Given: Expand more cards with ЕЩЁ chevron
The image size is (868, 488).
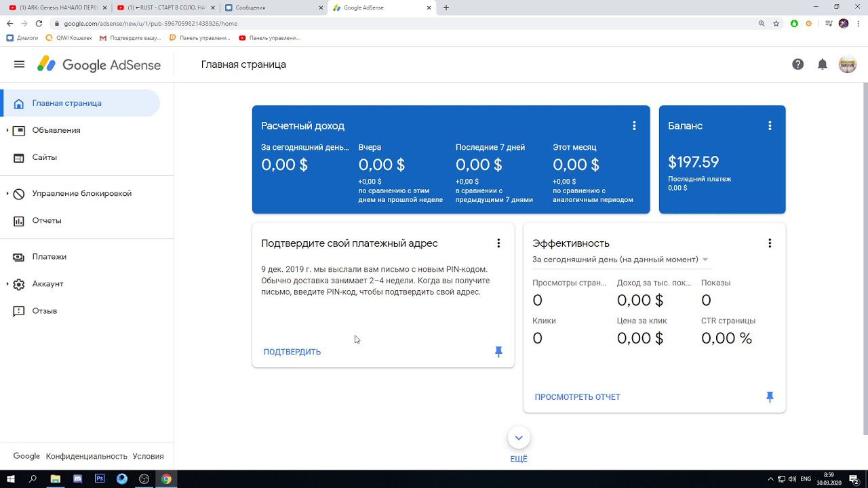Looking at the screenshot, I should click(519, 438).
